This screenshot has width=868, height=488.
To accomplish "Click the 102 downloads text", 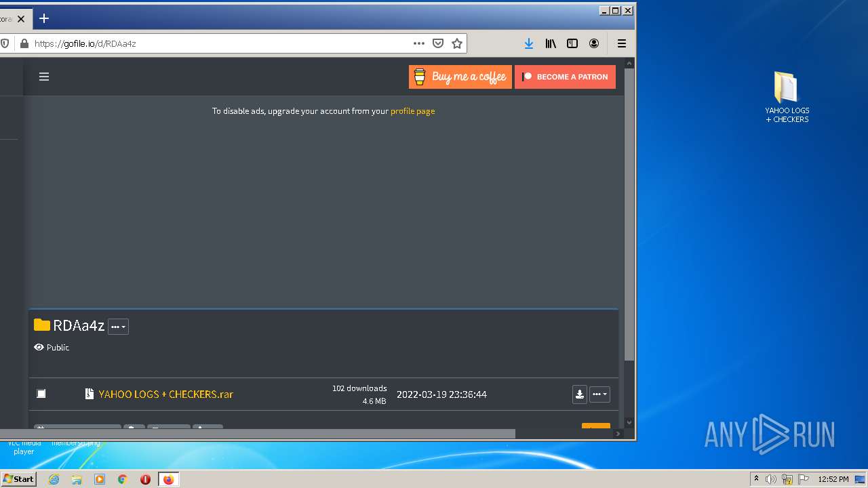I will (x=359, y=388).
